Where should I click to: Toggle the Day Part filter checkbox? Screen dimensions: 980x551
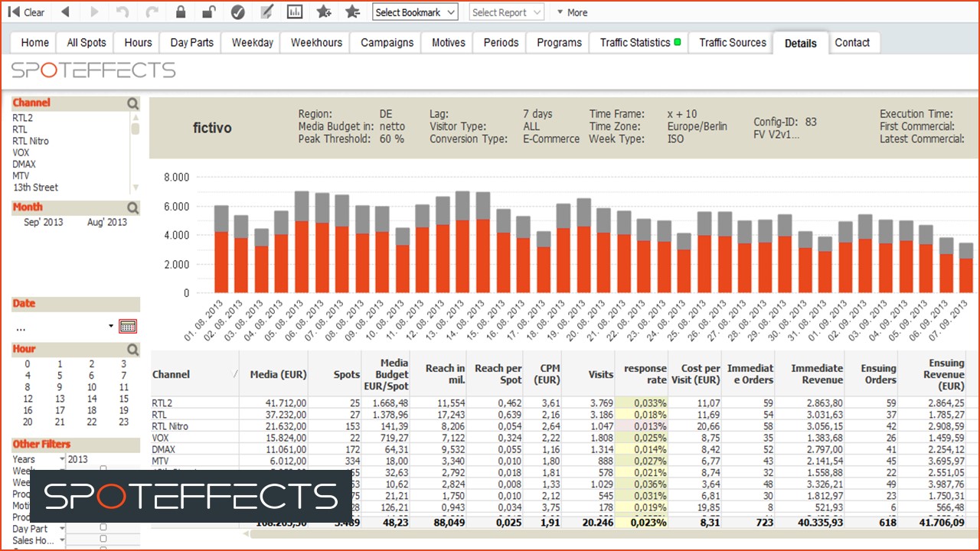(103, 527)
